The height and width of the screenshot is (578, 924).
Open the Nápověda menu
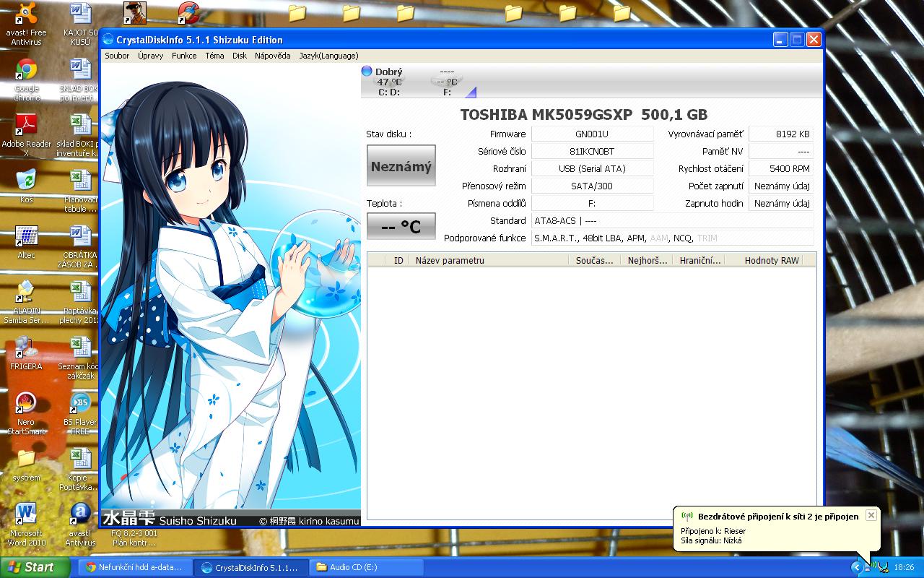(273, 56)
